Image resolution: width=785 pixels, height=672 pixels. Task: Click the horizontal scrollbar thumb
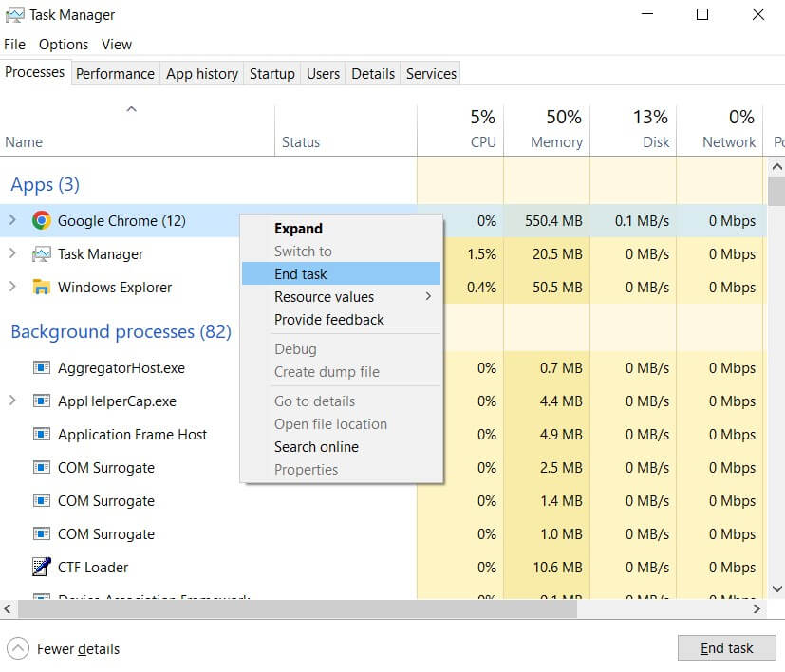[298, 609]
